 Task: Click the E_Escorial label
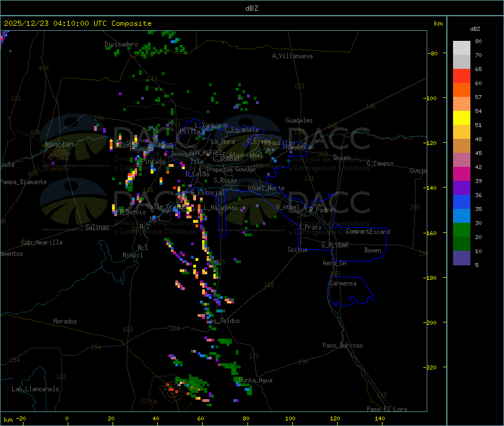tap(208, 193)
